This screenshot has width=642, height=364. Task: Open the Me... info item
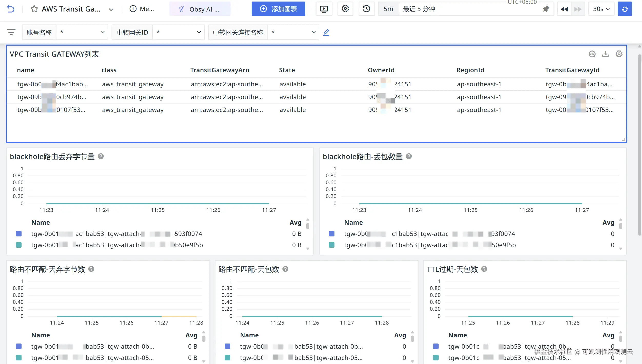pos(142,9)
